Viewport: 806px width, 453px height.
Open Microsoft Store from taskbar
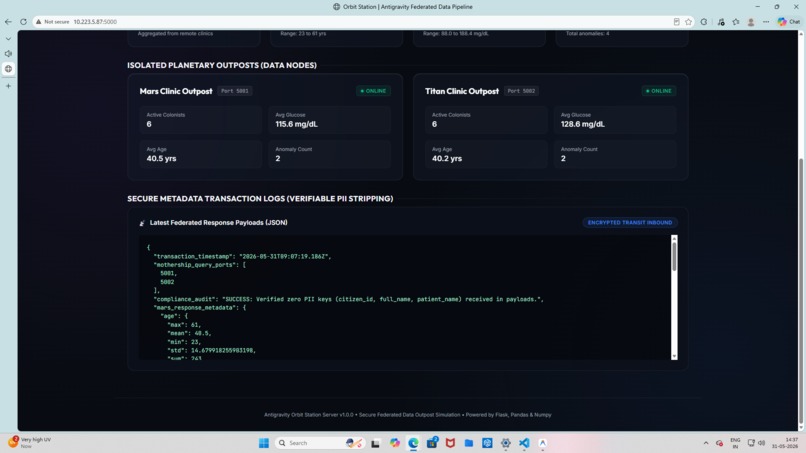point(432,443)
